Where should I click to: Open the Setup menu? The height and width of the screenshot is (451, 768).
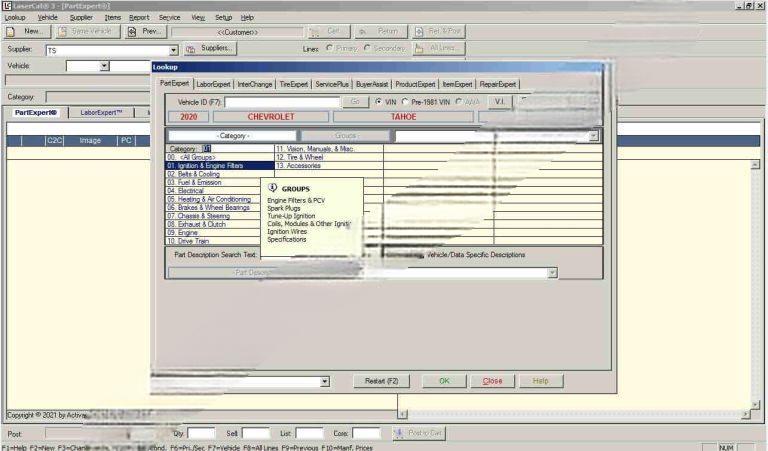coord(223,18)
